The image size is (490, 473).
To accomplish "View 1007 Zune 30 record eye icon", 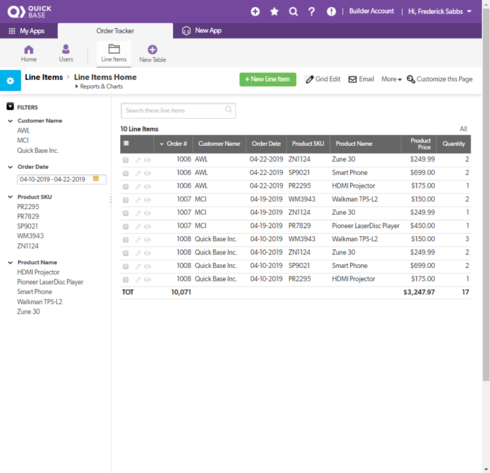I will (x=147, y=213).
